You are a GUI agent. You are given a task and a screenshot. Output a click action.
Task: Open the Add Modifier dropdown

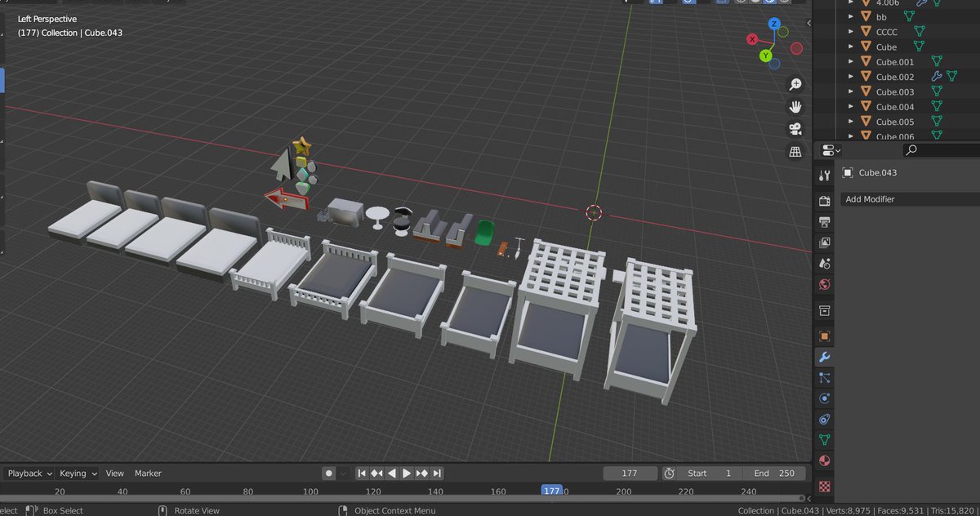(908, 198)
